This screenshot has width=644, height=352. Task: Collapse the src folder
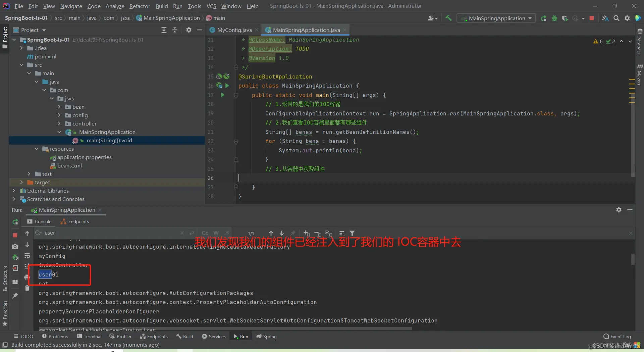21,65
